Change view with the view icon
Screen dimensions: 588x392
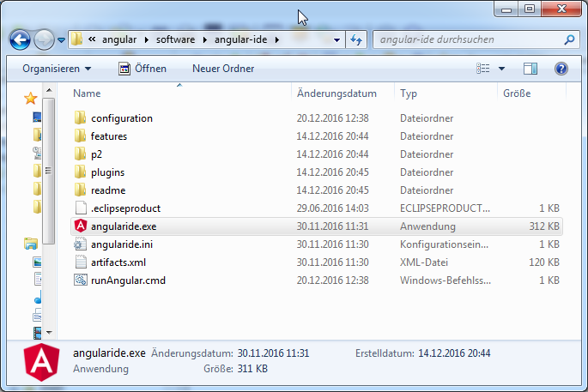pos(482,69)
